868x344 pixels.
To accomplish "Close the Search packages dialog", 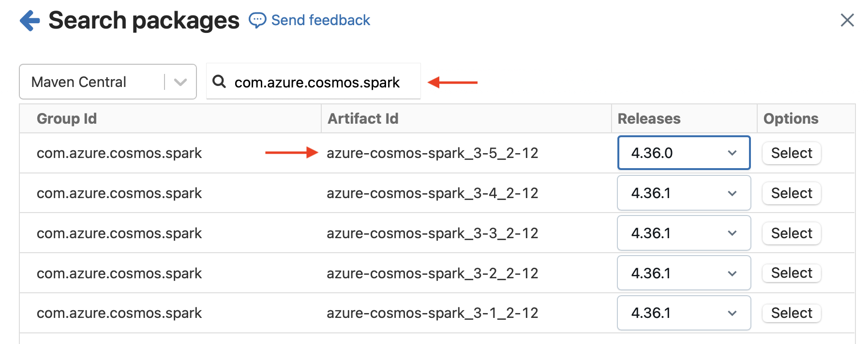I will 847,20.
